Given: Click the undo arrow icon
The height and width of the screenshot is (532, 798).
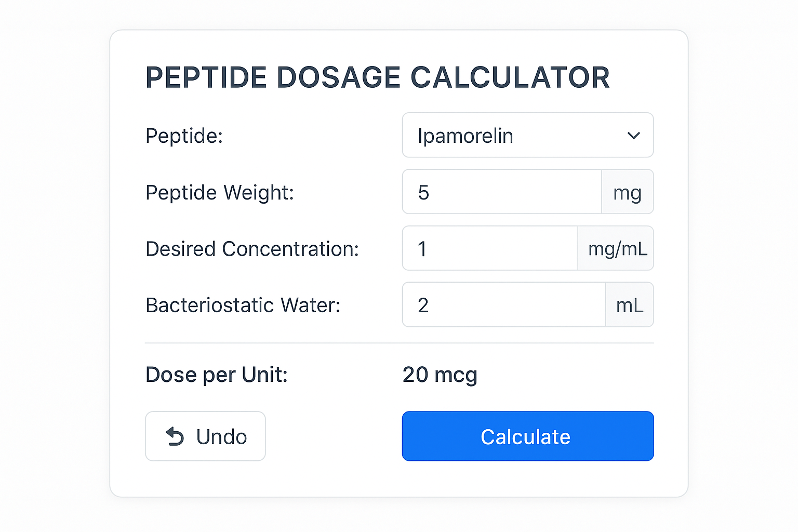Looking at the screenshot, I should [x=175, y=436].
